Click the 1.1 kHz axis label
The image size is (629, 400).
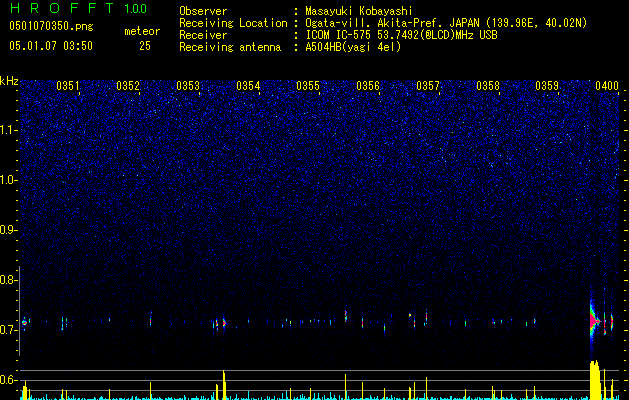9,130
